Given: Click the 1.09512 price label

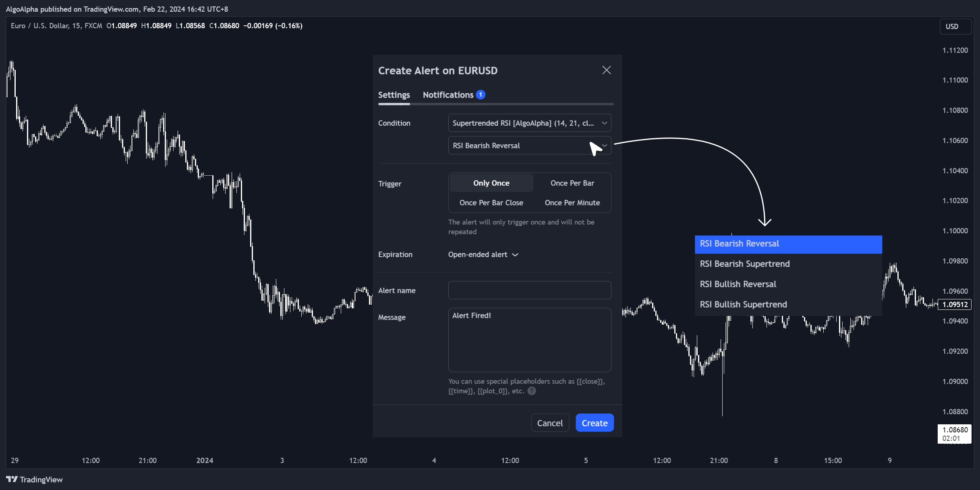Looking at the screenshot, I should point(955,304).
